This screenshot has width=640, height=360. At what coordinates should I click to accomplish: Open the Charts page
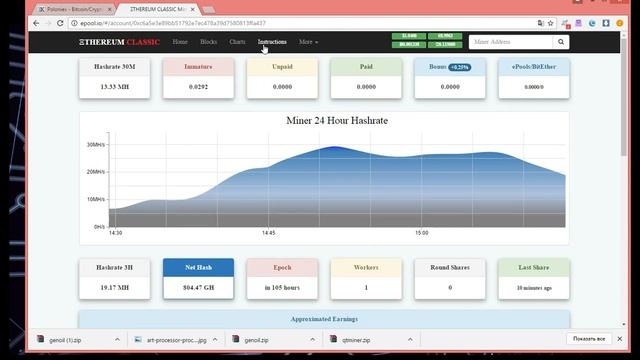pos(237,42)
